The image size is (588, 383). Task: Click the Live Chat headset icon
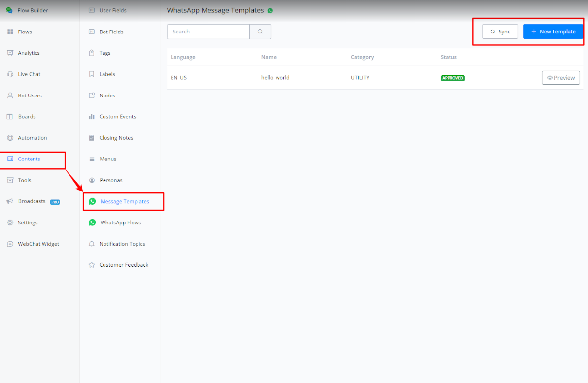(x=10, y=74)
